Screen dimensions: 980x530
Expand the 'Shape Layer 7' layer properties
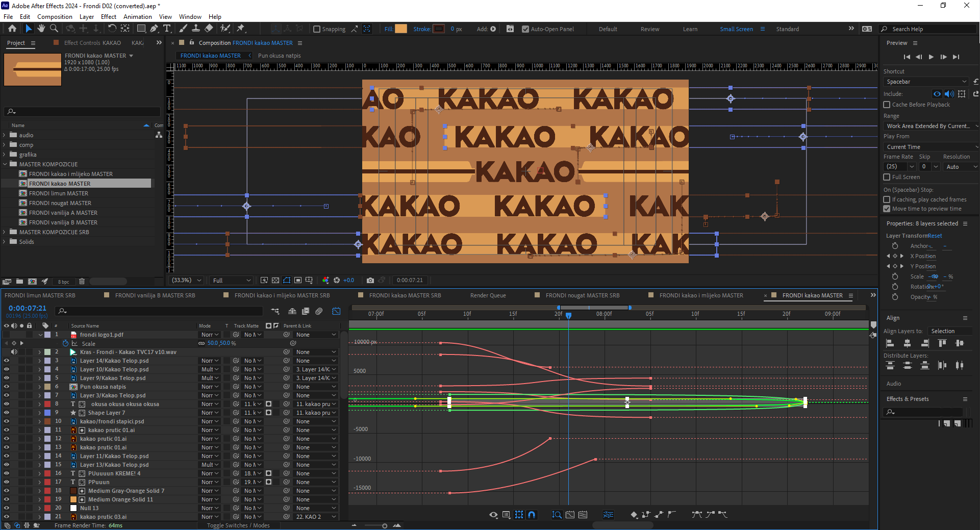(39, 413)
